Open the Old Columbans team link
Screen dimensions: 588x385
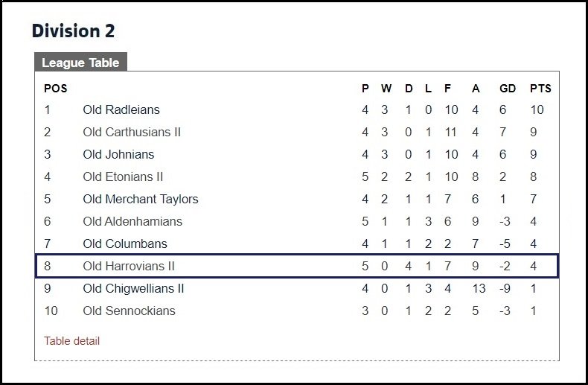click(125, 244)
